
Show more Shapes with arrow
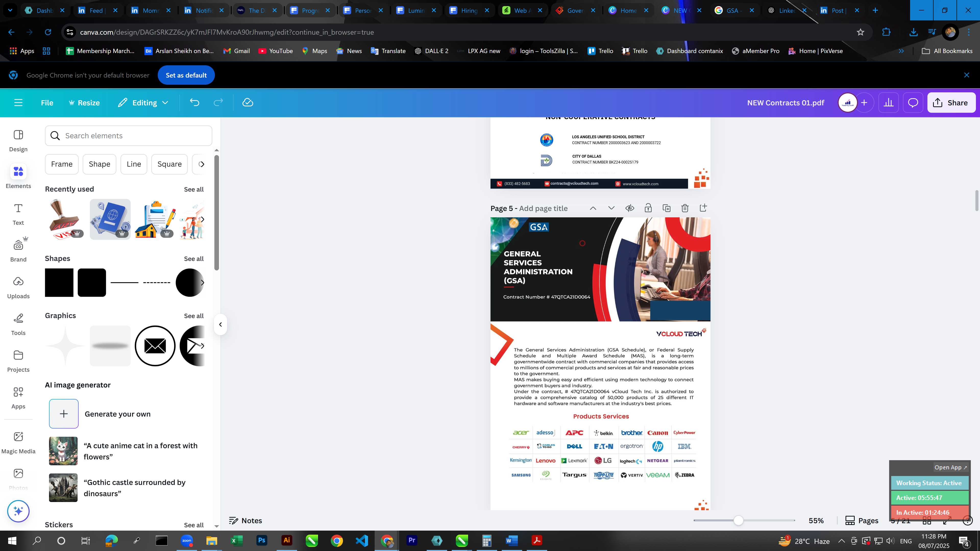tap(202, 283)
